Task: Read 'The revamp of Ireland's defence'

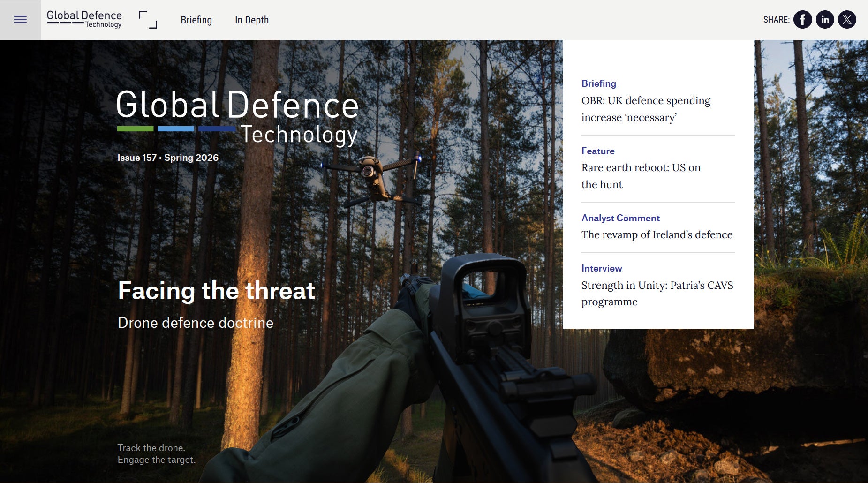Action: [x=657, y=234]
